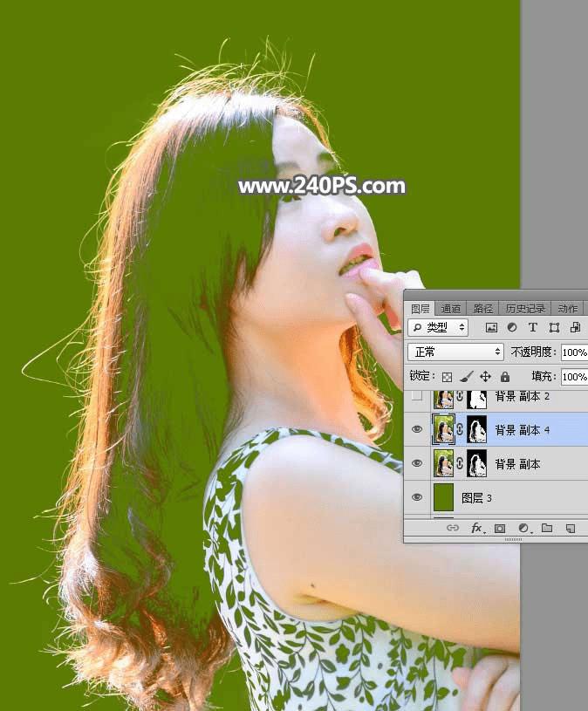The image size is (588, 711).
Task: Switch to the 历史记录 tab
Action: click(525, 309)
